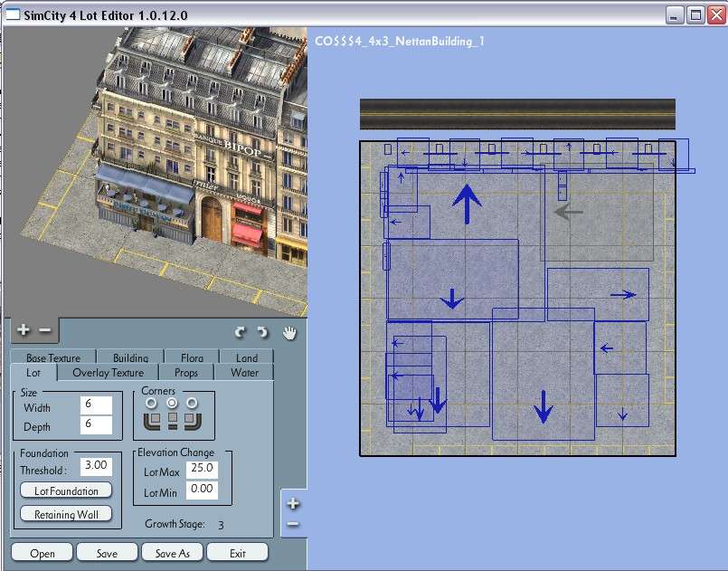Click the 3D building preview image
The height and width of the screenshot is (571, 728).
click(156, 172)
